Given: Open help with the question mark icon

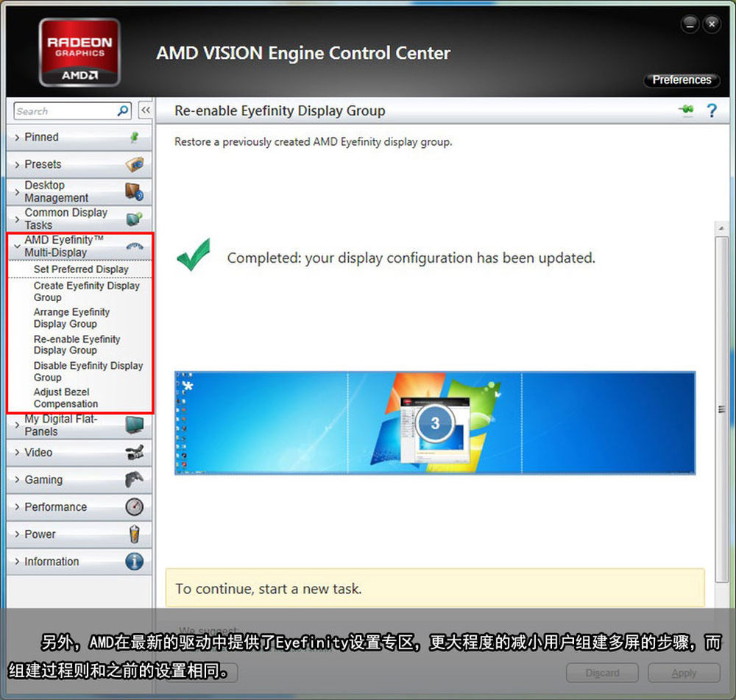Looking at the screenshot, I should click(x=712, y=111).
